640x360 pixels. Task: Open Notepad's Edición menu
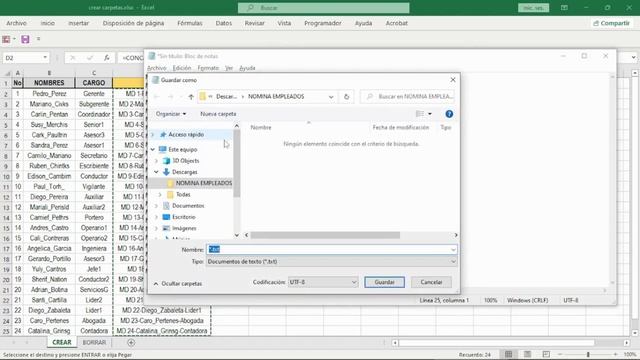click(x=182, y=68)
